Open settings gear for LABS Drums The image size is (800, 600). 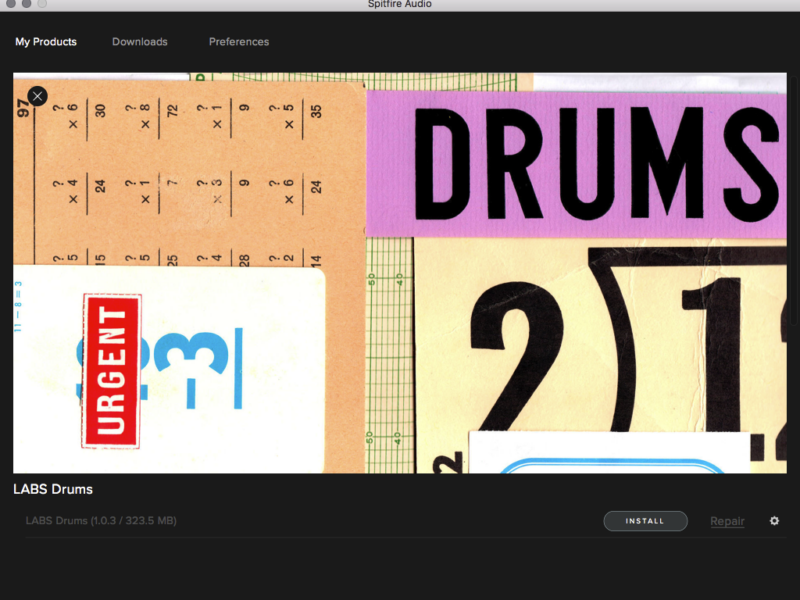click(774, 521)
